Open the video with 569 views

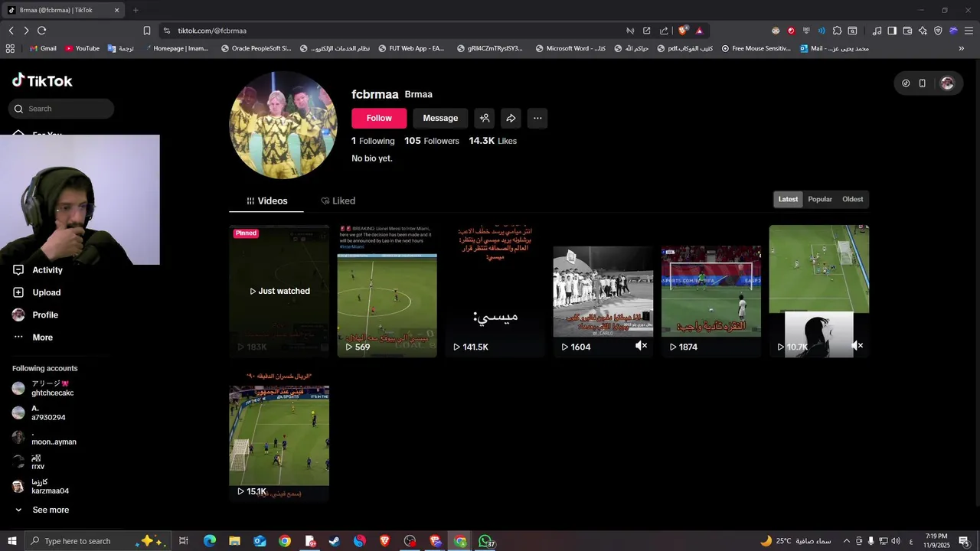[x=387, y=291]
